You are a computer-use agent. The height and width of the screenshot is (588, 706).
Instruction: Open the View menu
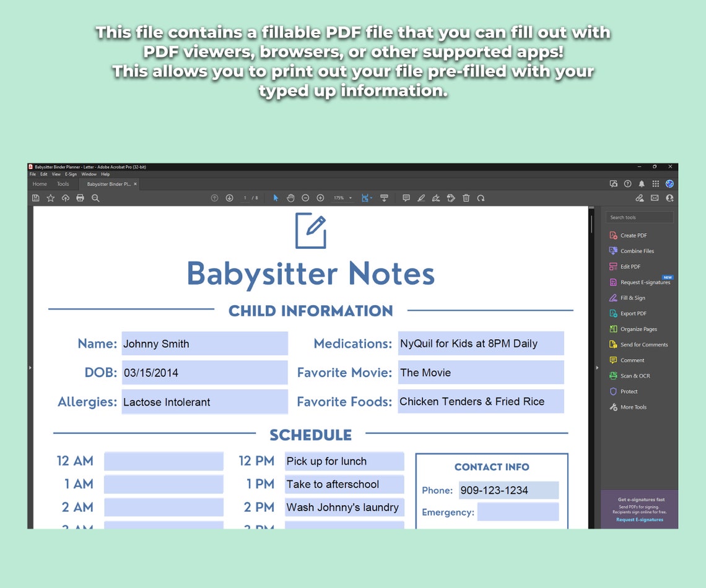56,174
